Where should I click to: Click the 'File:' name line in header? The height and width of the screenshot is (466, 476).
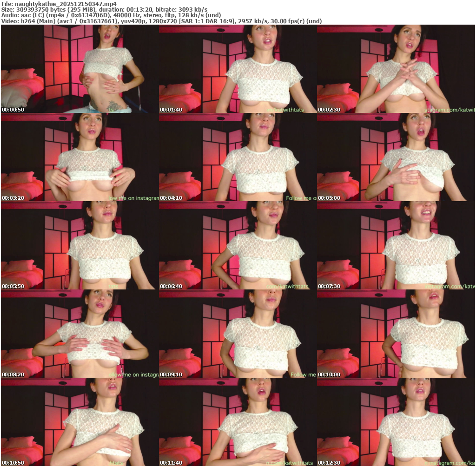[59, 4]
